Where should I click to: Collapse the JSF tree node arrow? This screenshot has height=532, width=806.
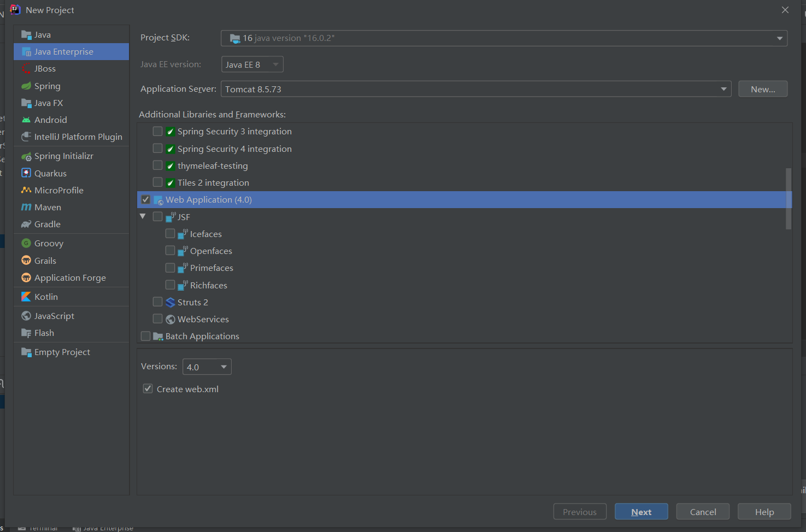click(x=143, y=217)
